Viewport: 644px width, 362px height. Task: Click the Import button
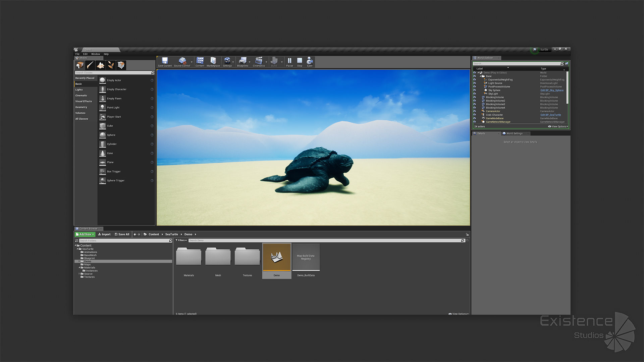click(x=104, y=234)
